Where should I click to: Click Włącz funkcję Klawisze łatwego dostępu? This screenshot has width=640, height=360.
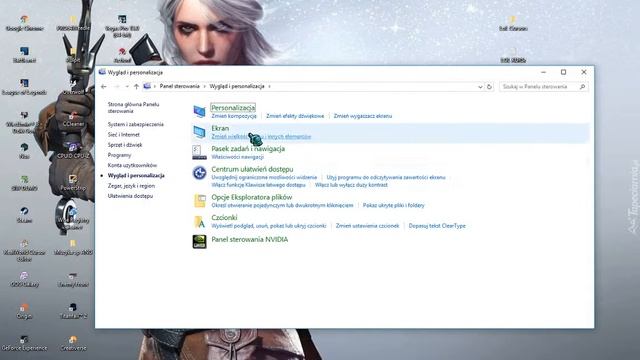click(258, 185)
